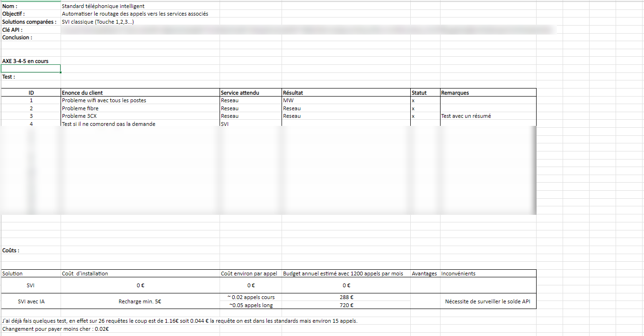The height and width of the screenshot is (336, 644).
Task: Click the empty highlighted active cell
Action: point(31,69)
